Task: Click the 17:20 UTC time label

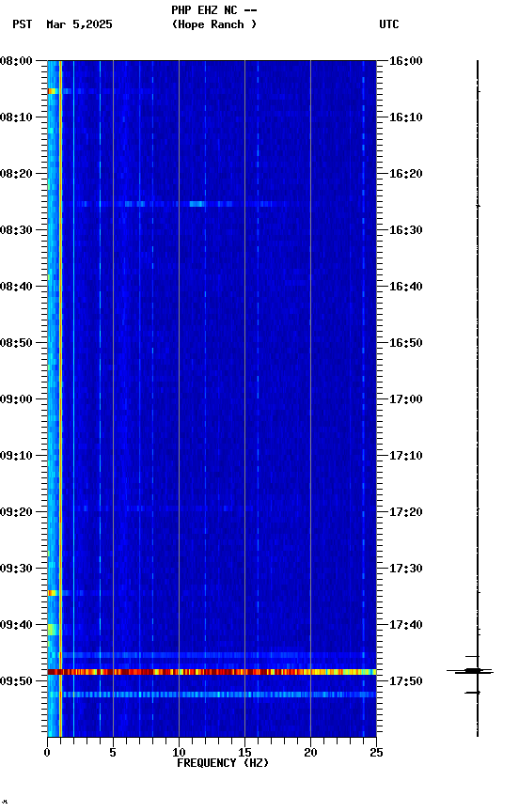Action: 405,513
